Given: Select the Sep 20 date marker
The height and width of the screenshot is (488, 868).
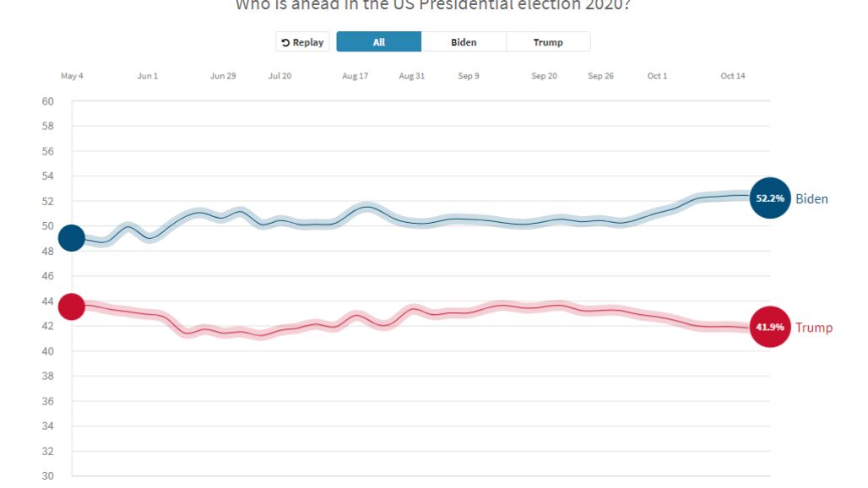Looking at the screenshot, I should coord(544,76).
